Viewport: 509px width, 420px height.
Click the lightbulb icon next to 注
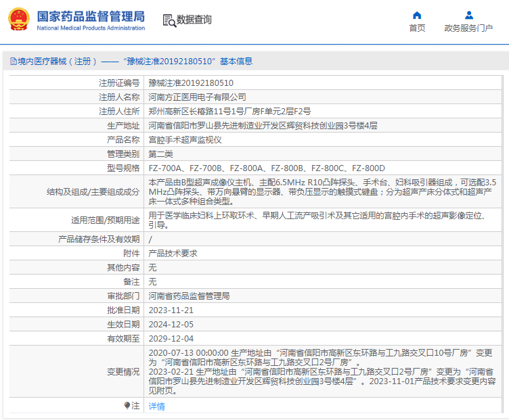coord(127,405)
